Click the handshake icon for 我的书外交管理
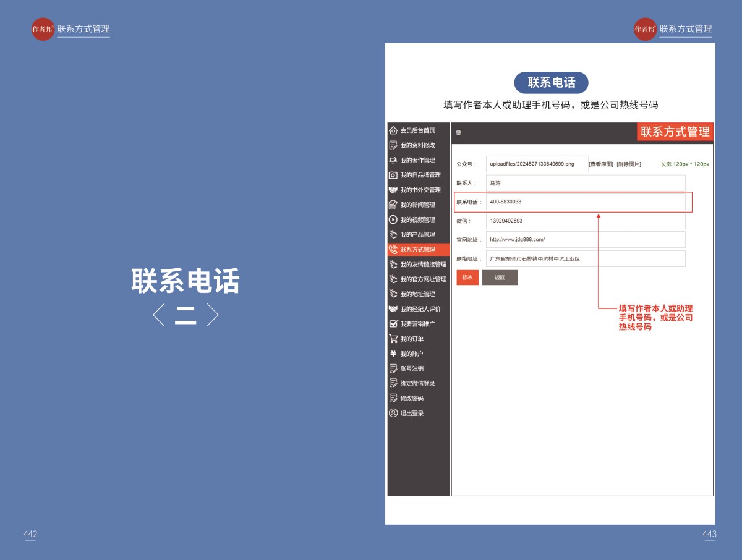742x560 pixels. [393, 190]
